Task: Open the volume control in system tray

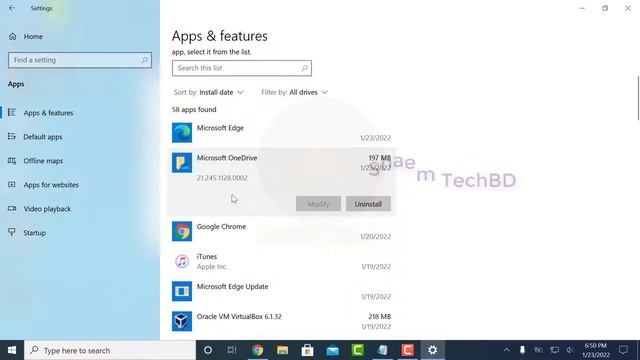Action: [x=570, y=350]
